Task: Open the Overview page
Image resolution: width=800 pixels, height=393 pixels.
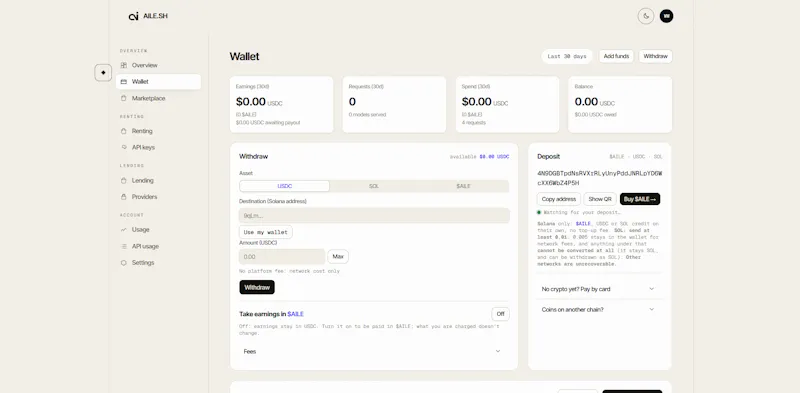Action: pyautogui.click(x=158, y=65)
